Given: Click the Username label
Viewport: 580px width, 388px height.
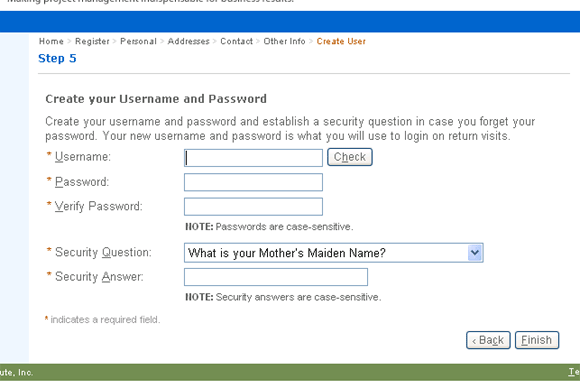Looking at the screenshot, I should pyautogui.click(x=82, y=157).
